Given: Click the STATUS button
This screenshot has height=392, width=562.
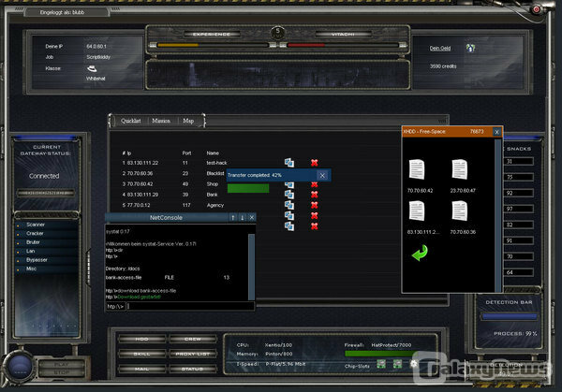Looking at the screenshot, I should tap(192, 369).
